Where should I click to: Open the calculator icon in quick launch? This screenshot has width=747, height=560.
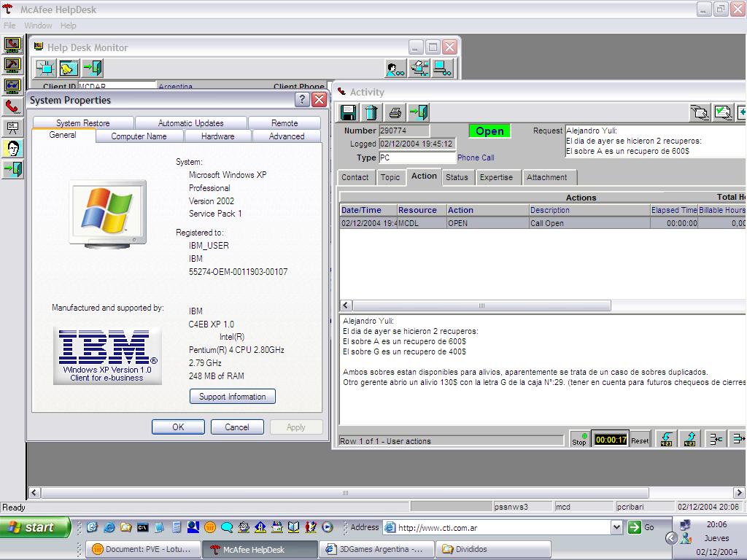coord(177,527)
